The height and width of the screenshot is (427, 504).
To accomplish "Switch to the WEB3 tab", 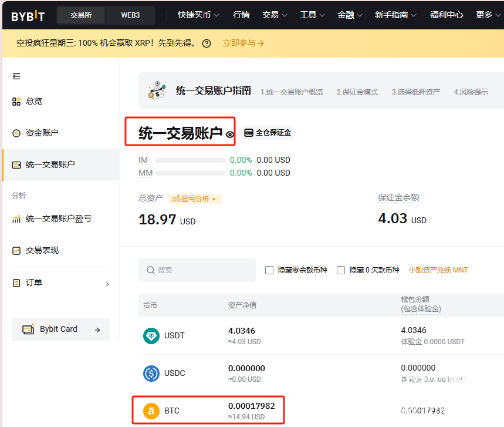I will [130, 15].
